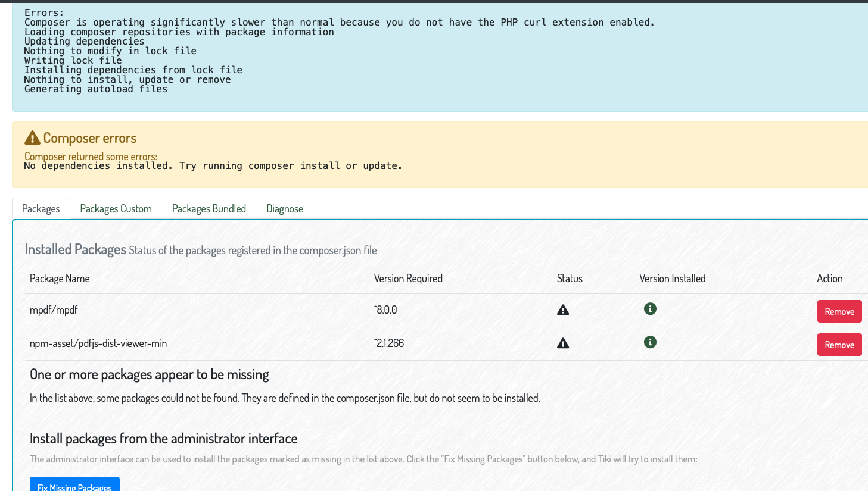Click 'One or more packages appear to be missing' heading

[150, 374]
